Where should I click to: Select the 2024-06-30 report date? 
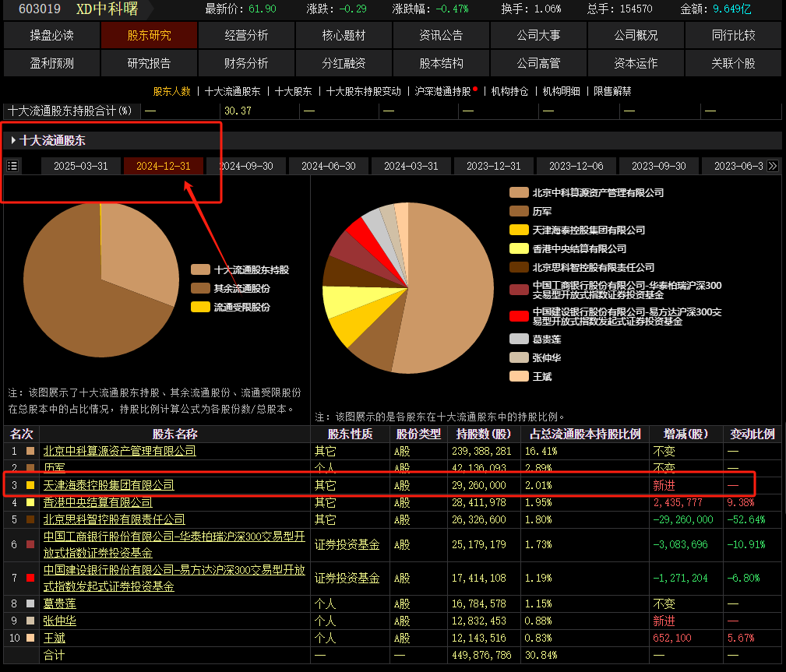(328, 166)
